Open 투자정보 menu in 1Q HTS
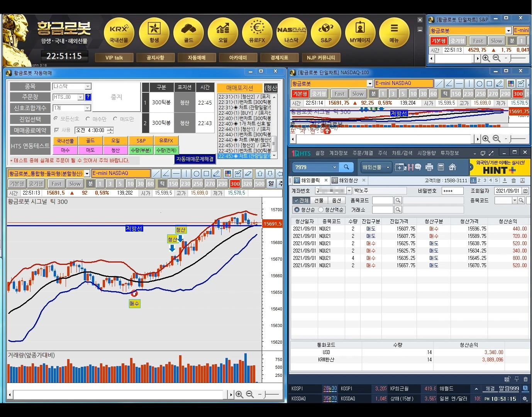Image resolution: width=532 pixels, height=417 pixels. [x=450, y=153]
